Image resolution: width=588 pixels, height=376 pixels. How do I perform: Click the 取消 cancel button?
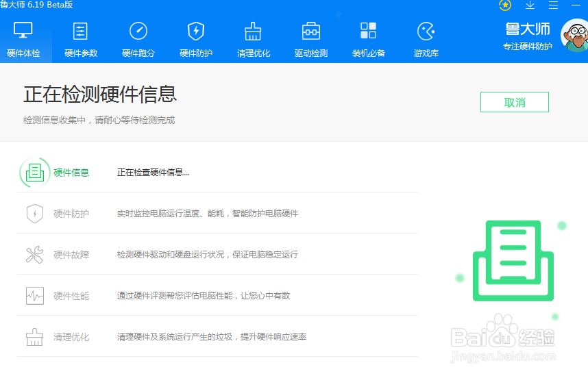pos(515,102)
